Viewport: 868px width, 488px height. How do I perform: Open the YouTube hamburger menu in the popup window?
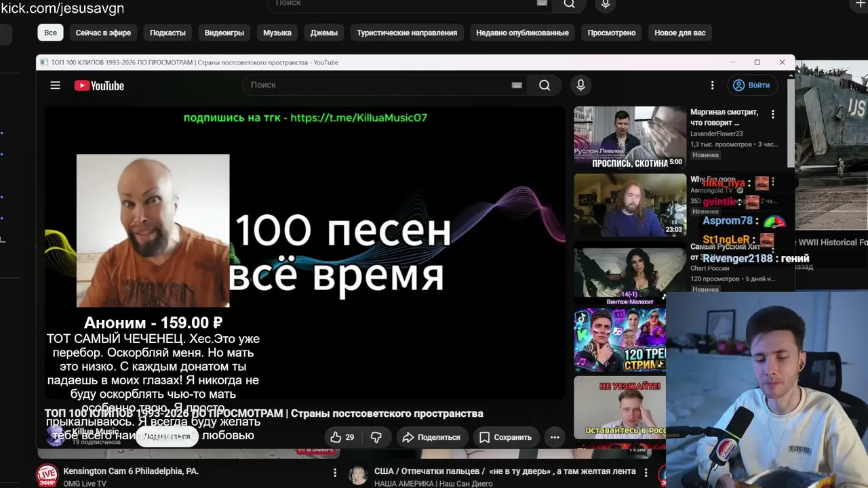(x=55, y=85)
